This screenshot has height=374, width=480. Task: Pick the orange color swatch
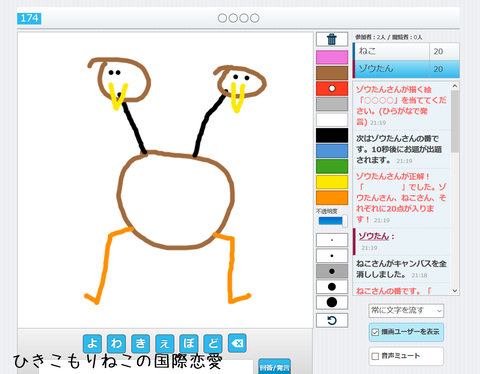tap(332, 198)
